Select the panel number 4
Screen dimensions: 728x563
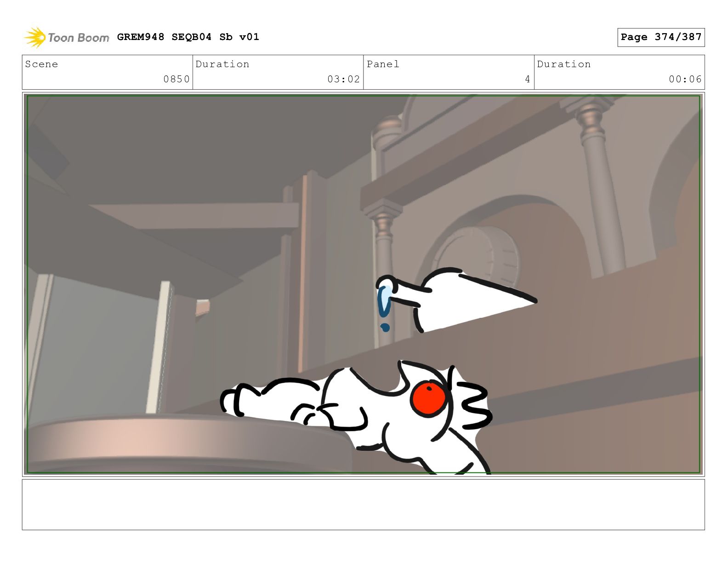pos(528,79)
